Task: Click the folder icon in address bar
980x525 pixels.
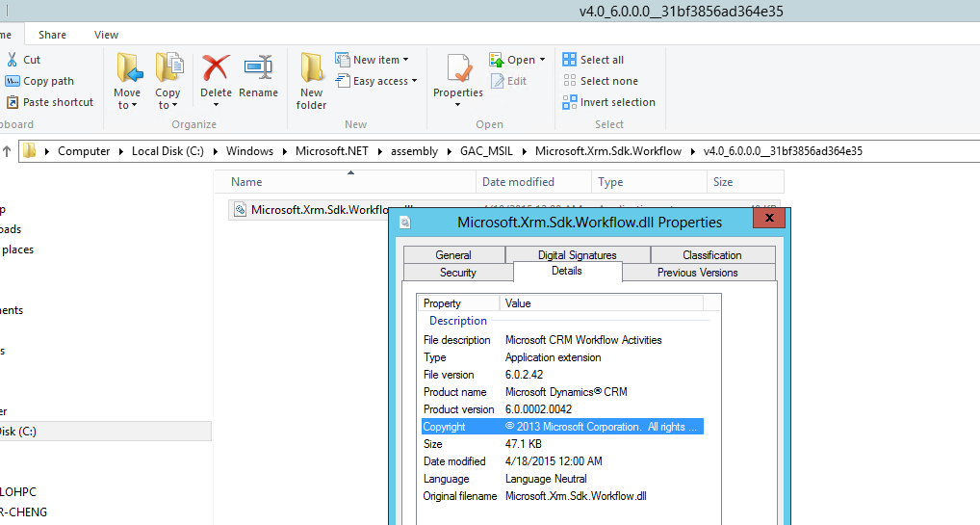Action: click(x=30, y=151)
